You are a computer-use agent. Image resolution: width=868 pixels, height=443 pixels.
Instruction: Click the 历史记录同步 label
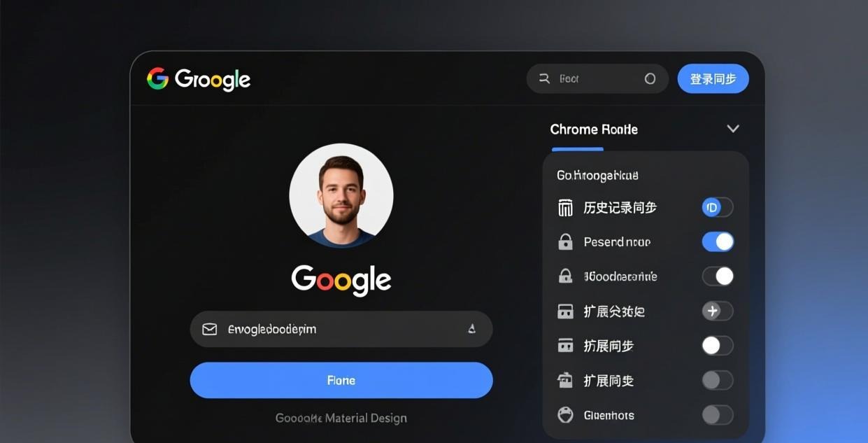click(x=620, y=208)
